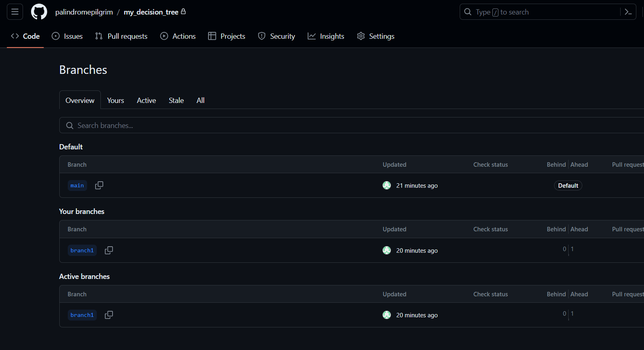This screenshot has height=350, width=644.
Task: Open the Actions tab
Action: (x=178, y=36)
